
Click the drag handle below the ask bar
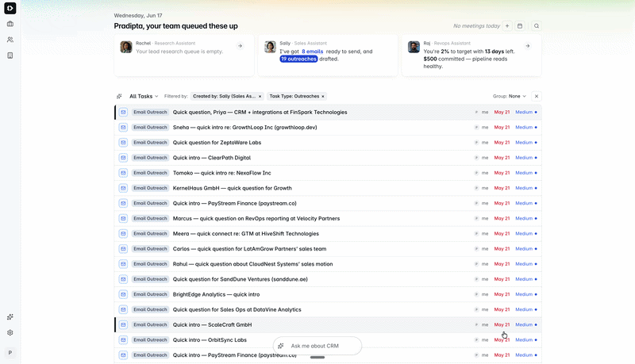point(317,358)
